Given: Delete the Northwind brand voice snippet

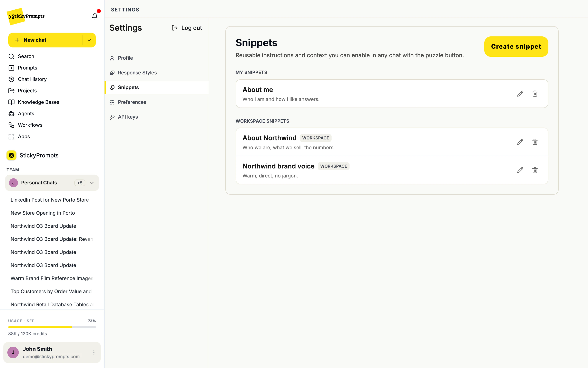Looking at the screenshot, I should 535,170.
